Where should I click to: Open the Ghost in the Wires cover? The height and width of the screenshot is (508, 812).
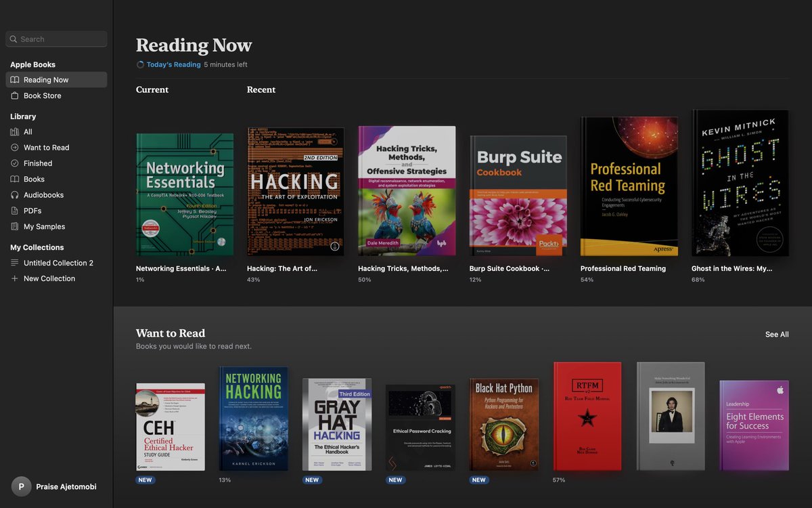pos(740,183)
